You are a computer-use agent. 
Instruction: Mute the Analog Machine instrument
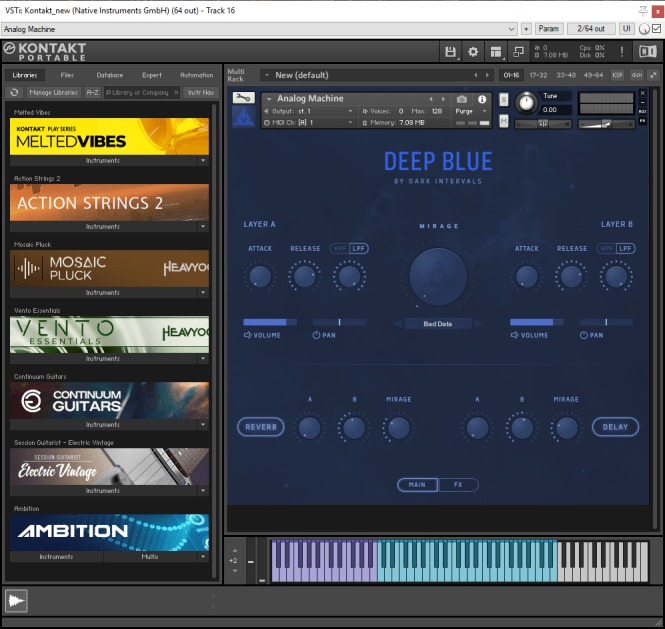point(503,121)
